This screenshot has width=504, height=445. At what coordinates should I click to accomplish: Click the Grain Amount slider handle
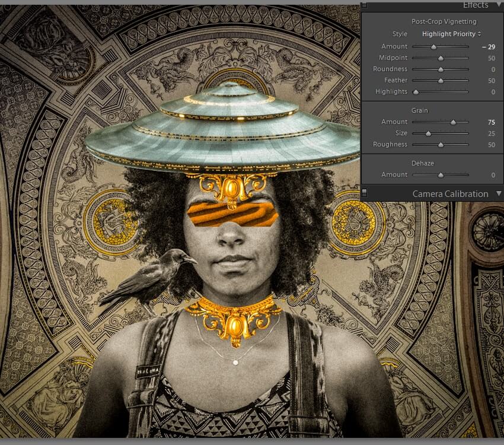pos(453,122)
